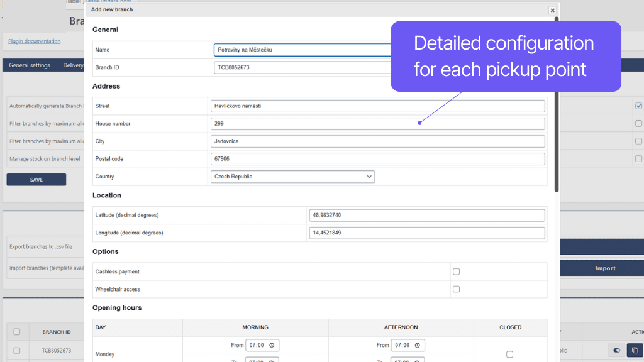This screenshot has width=644, height=362.
Task: Click the toggle icon in TCB8052673 row
Action: tap(616, 351)
